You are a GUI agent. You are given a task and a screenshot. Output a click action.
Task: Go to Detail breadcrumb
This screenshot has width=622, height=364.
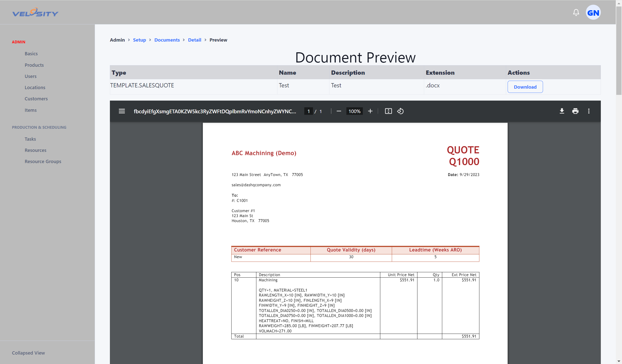(194, 40)
